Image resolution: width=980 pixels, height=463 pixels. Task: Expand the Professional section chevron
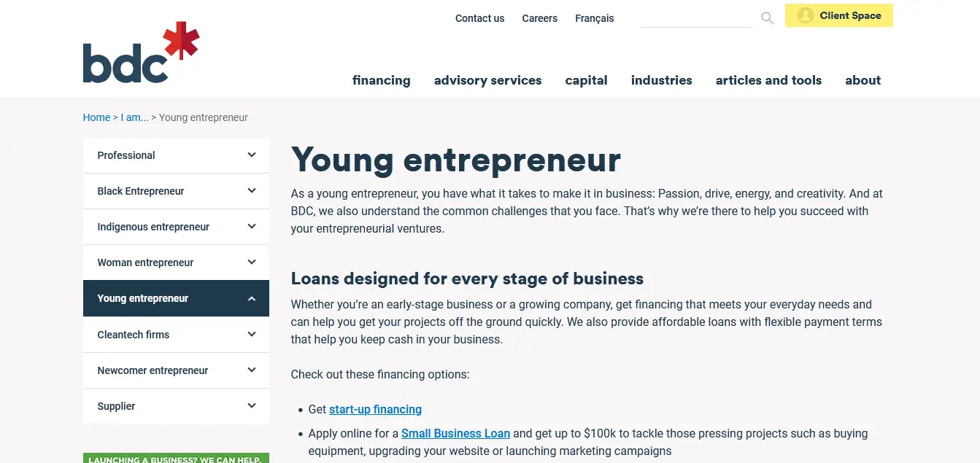click(x=252, y=155)
